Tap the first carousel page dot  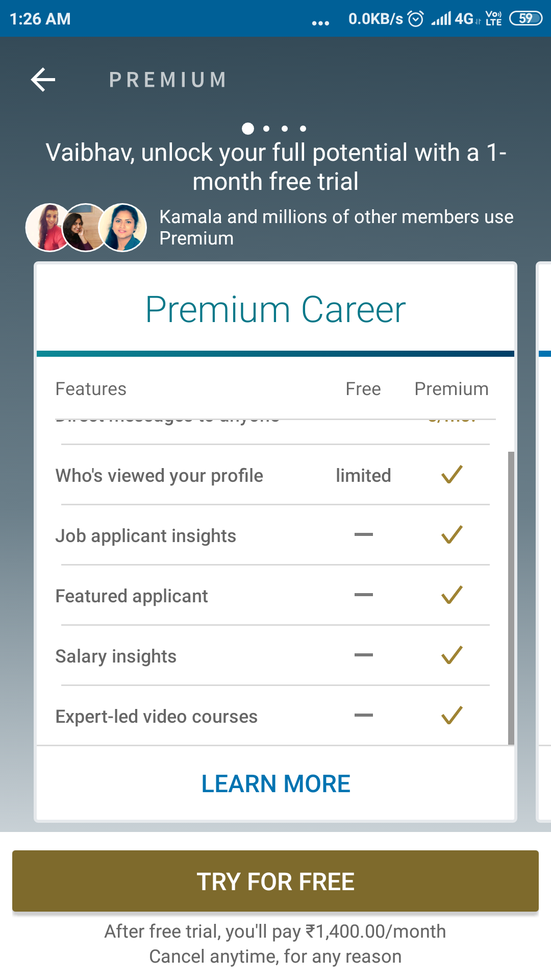click(x=248, y=129)
